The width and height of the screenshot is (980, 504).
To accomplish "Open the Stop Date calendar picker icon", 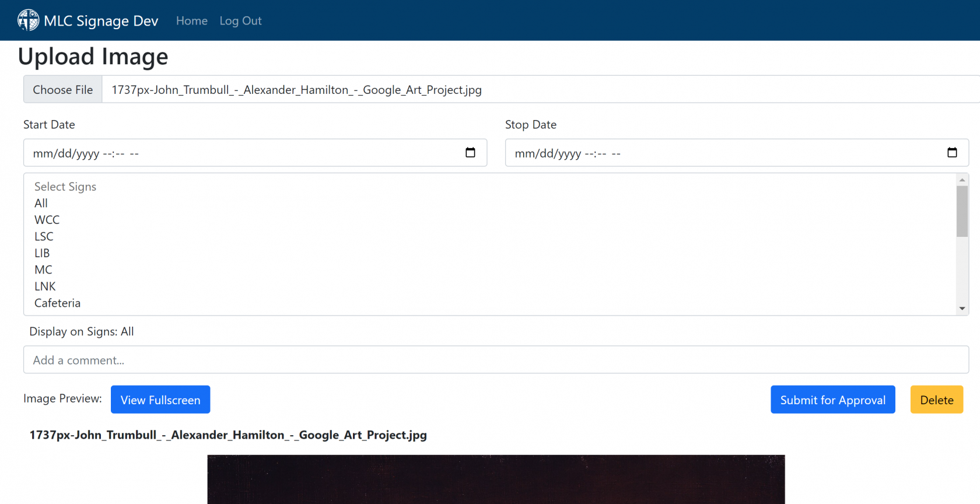I will (952, 153).
